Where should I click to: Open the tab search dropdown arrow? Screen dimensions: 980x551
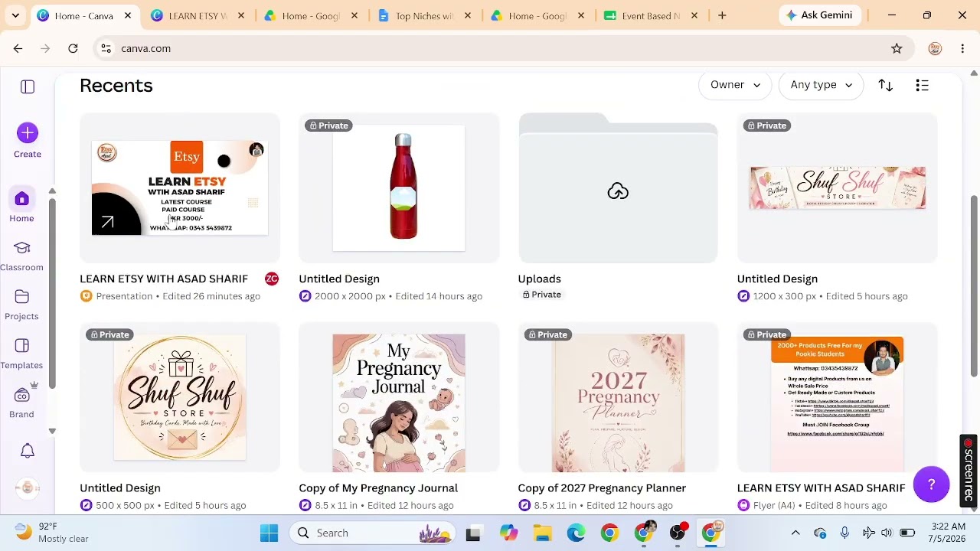[x=15, y=15]
